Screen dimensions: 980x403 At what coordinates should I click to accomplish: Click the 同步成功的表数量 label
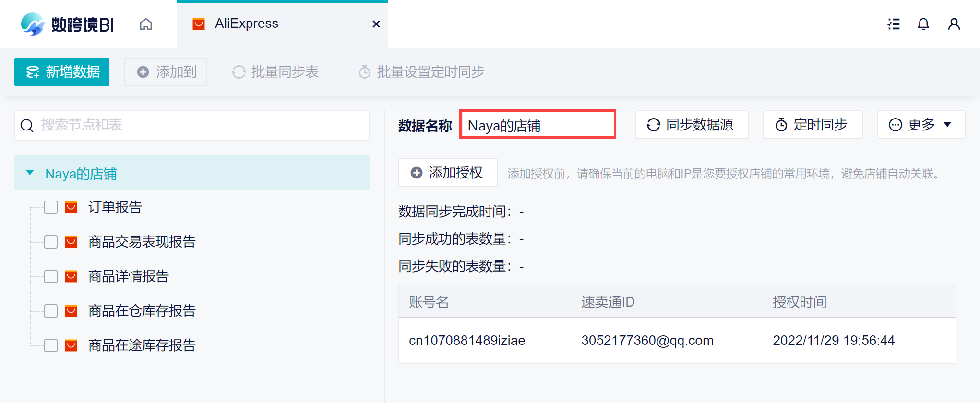[454, 238]
